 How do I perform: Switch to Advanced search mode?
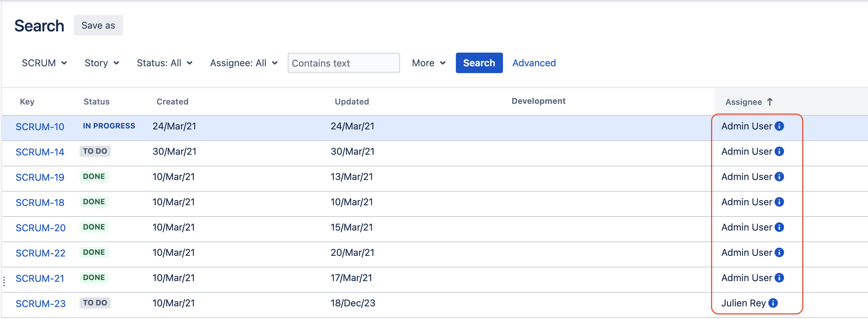click(534, 63)
